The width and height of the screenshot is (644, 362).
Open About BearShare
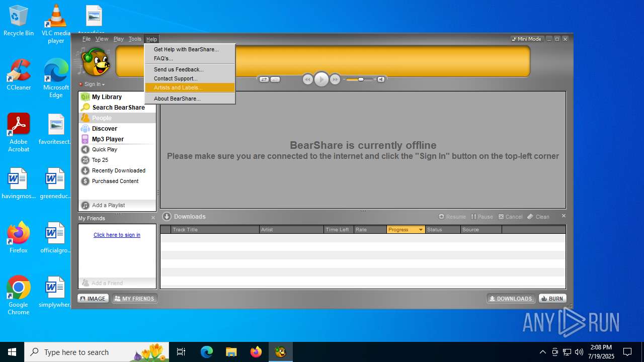[190, 99]
